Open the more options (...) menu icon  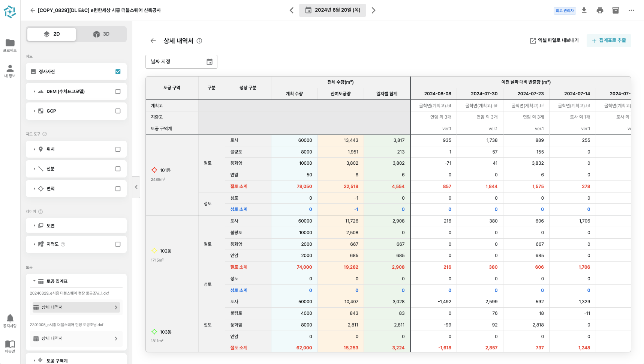(x=631, y=10)
